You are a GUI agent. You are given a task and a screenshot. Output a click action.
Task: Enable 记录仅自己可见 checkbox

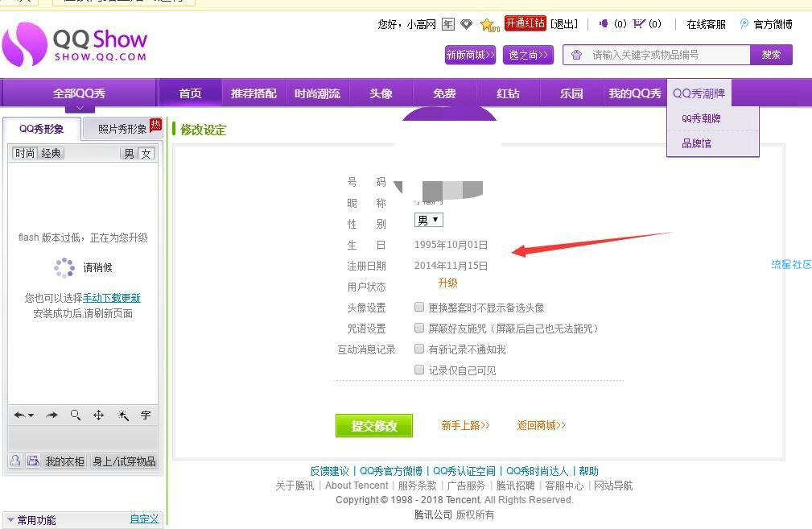click(x=419, y=370)
